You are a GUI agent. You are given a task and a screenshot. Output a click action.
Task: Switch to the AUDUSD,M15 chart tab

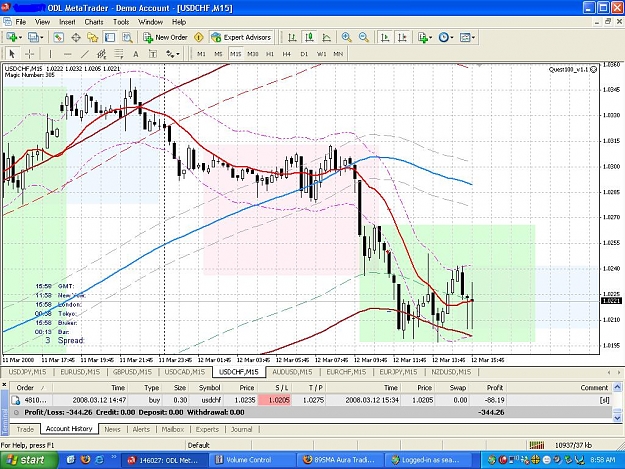[x=292, y=372]
